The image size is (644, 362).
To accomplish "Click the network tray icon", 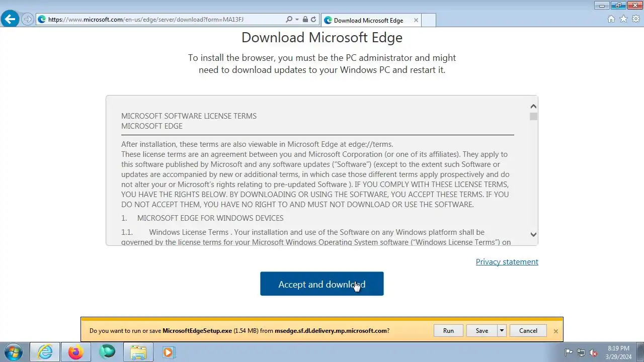I will pyautogui.click(x=581, y=352).
